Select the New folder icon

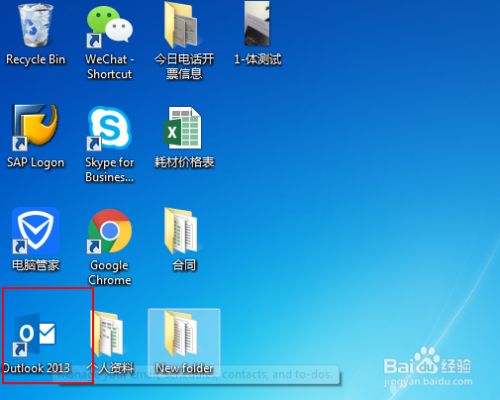pos(182,334)
